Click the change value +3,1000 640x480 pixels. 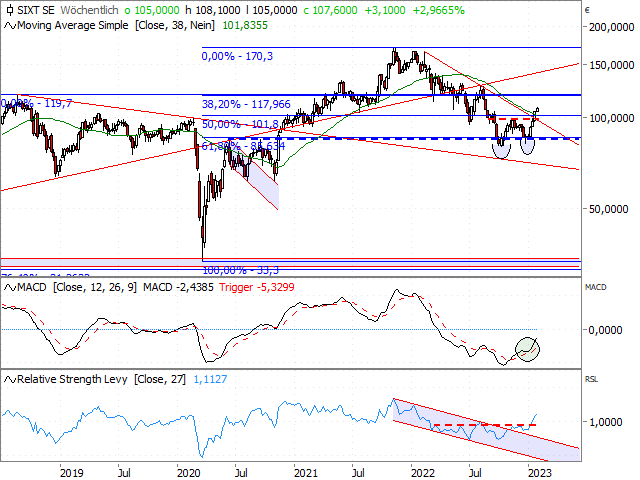pyautogui.click(x=385, y=10)
